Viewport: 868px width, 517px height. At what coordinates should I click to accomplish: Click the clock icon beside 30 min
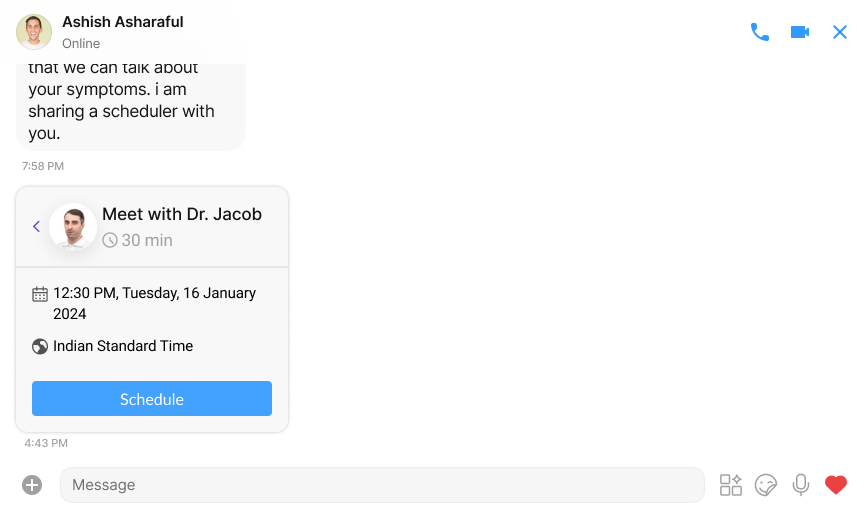click(x=110, y=240)
